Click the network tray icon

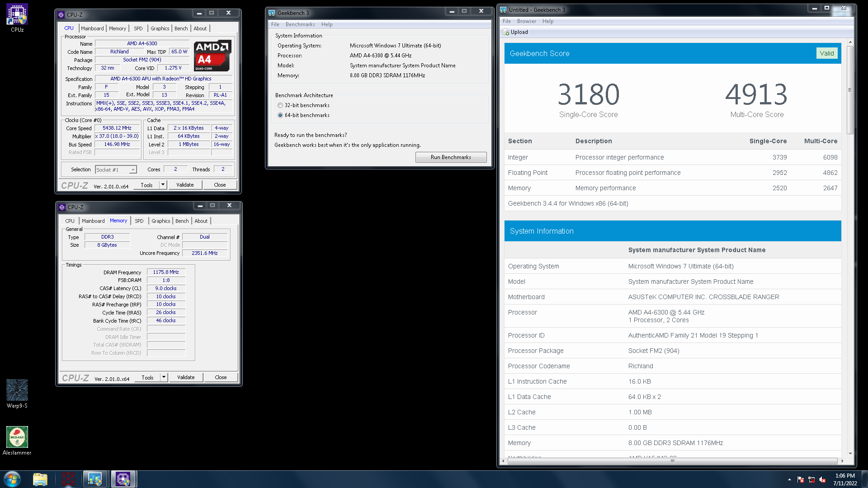tap(811, 479)
